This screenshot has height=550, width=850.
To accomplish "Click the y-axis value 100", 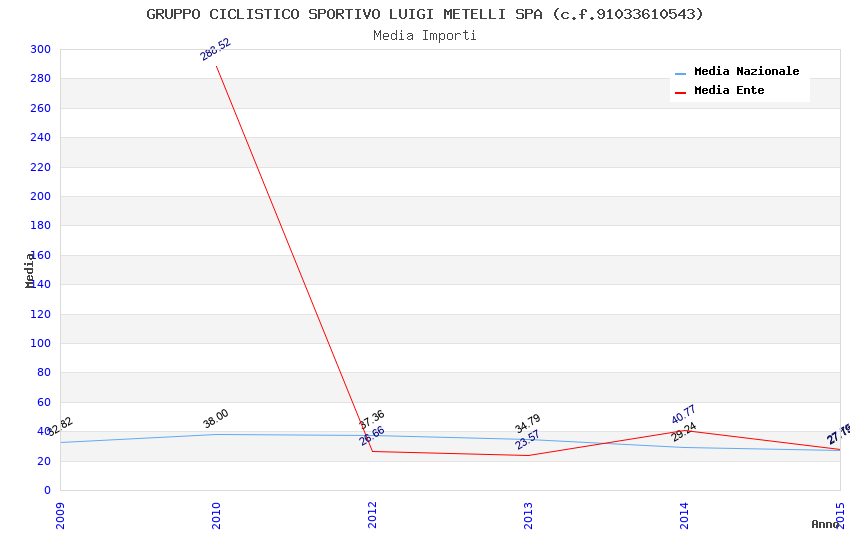I will pyautogui.click(x=41, y=344).
